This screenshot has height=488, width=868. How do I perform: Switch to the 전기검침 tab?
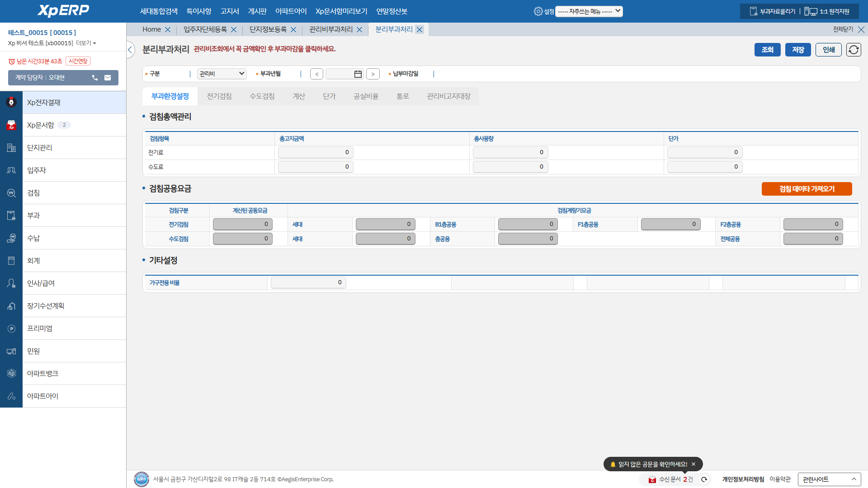point(219,96)
